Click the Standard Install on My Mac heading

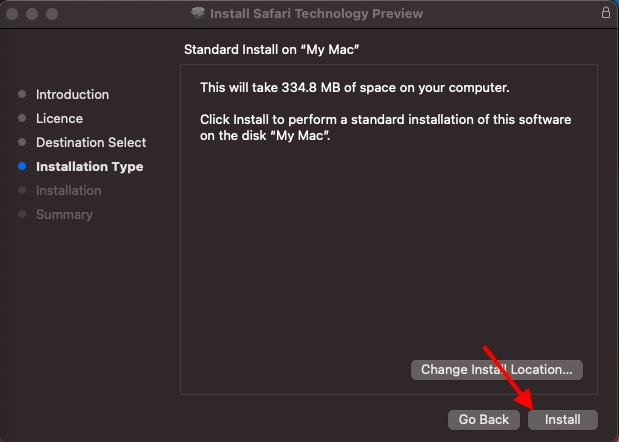(272, 50)
